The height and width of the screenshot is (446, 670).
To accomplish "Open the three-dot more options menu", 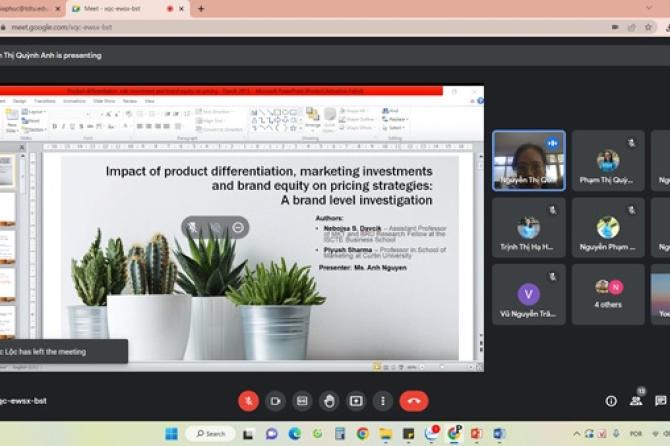I will tap(383, 401).
